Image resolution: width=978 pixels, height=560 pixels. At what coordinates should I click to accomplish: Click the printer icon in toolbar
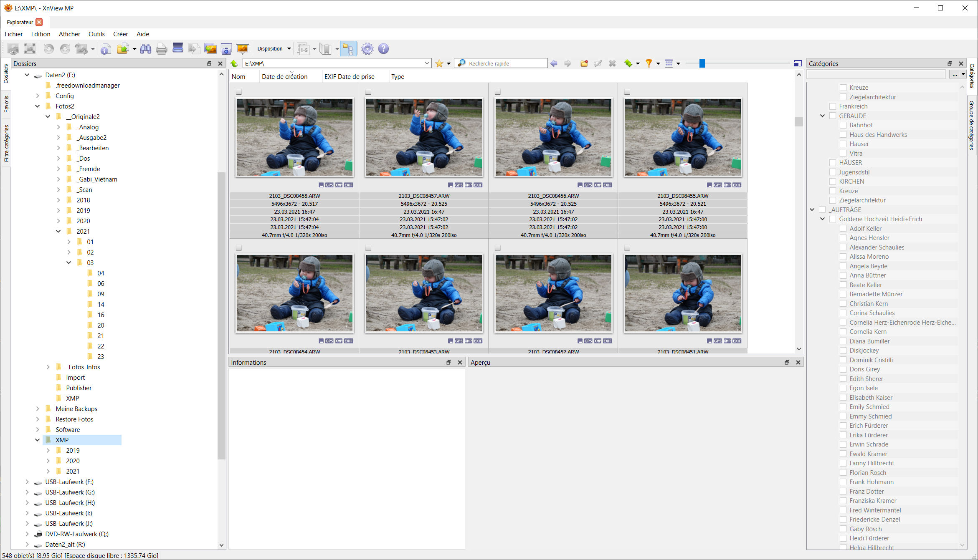161,49
